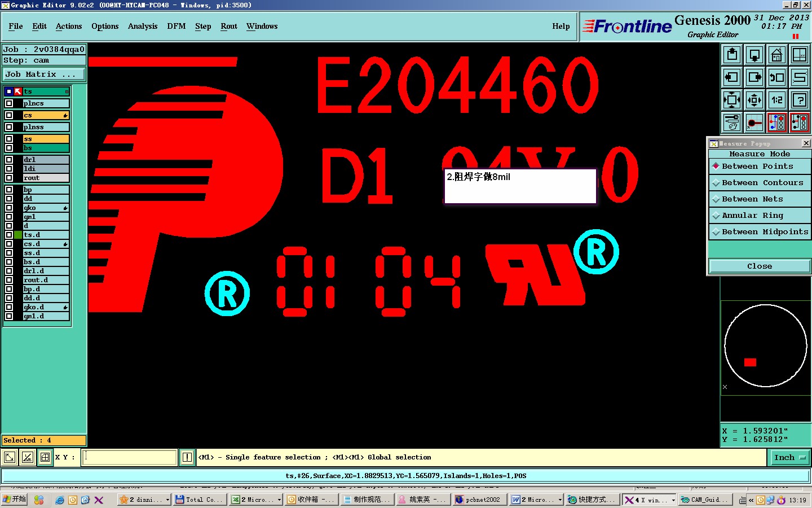The height and width of the screenshot is (508, 812).
Task: Click the pan down view icon
Action: (x=754, y=55)
